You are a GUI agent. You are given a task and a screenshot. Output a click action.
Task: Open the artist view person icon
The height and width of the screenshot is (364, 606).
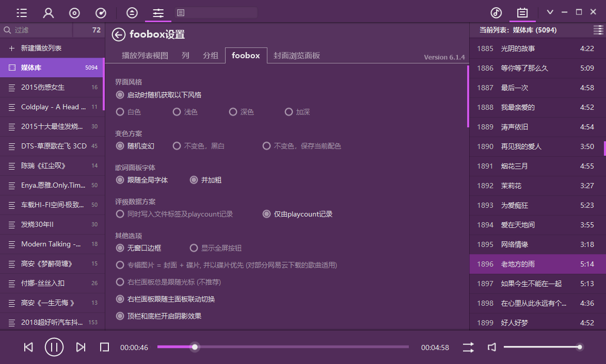(49, 13)
